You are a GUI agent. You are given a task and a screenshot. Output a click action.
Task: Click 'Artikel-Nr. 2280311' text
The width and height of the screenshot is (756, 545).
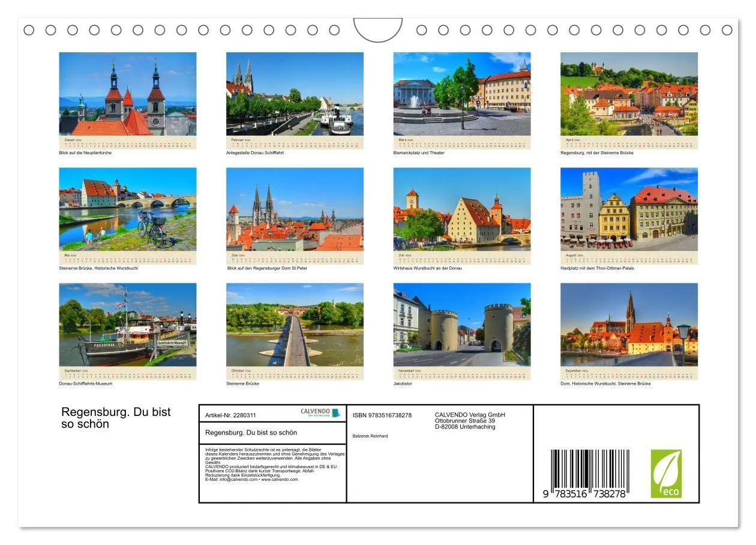[230, 415]
